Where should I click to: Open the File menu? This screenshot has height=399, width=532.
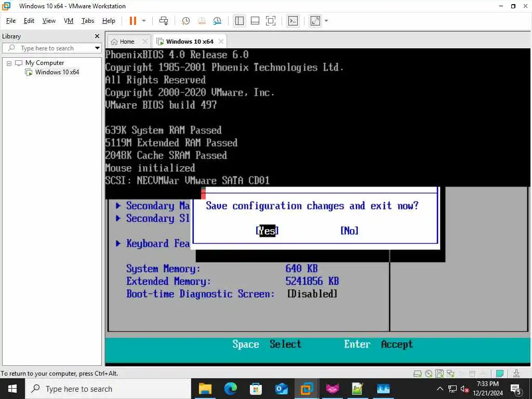click(11, 21)
